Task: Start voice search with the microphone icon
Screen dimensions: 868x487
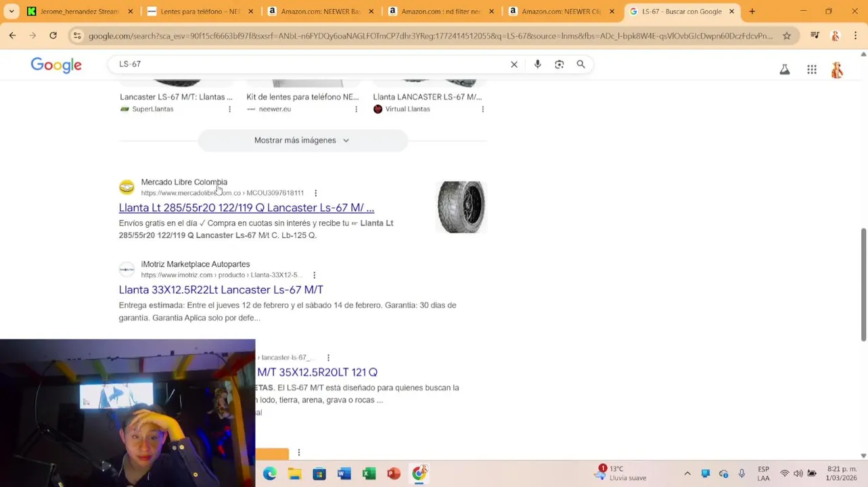Action: tap(537, 64)
